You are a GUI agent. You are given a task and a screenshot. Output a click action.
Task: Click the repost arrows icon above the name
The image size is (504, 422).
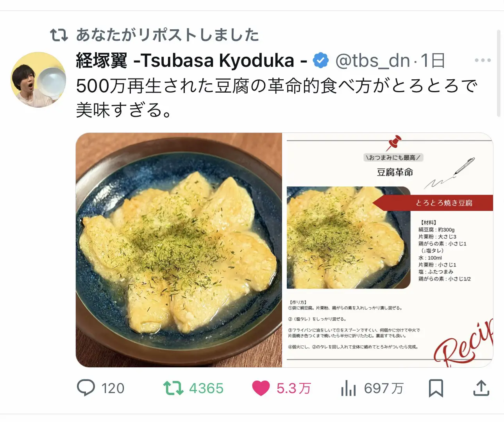pyautogui.click(x=59, y=35)
